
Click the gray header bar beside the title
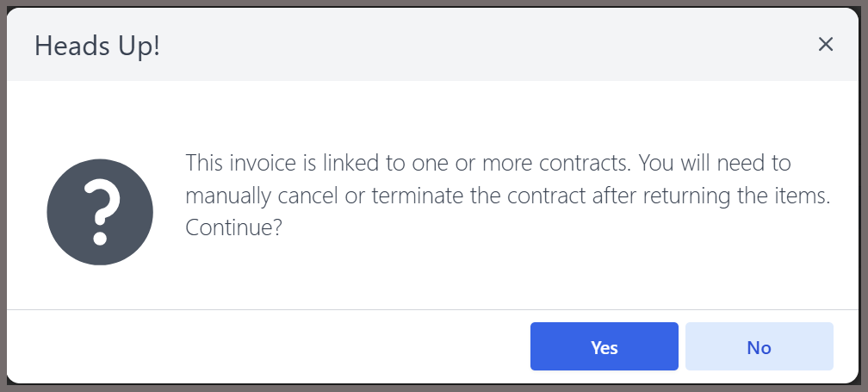487,44
